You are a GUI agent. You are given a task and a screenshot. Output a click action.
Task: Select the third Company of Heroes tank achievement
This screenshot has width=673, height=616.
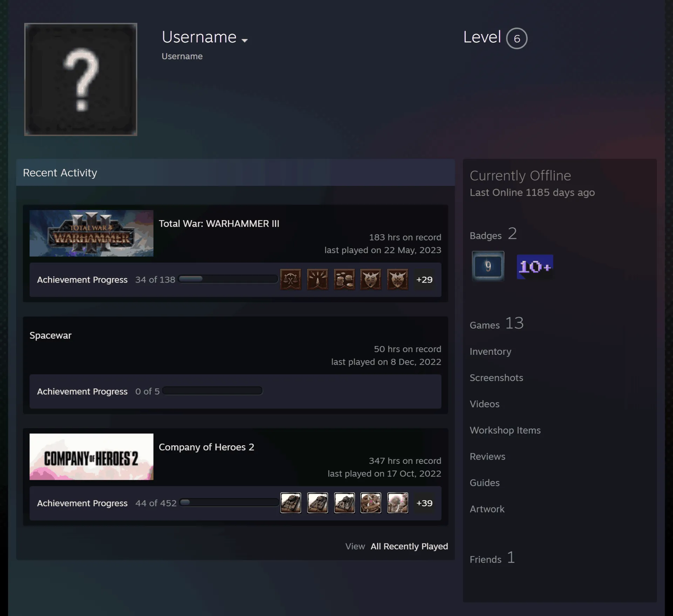click(344, 503)
